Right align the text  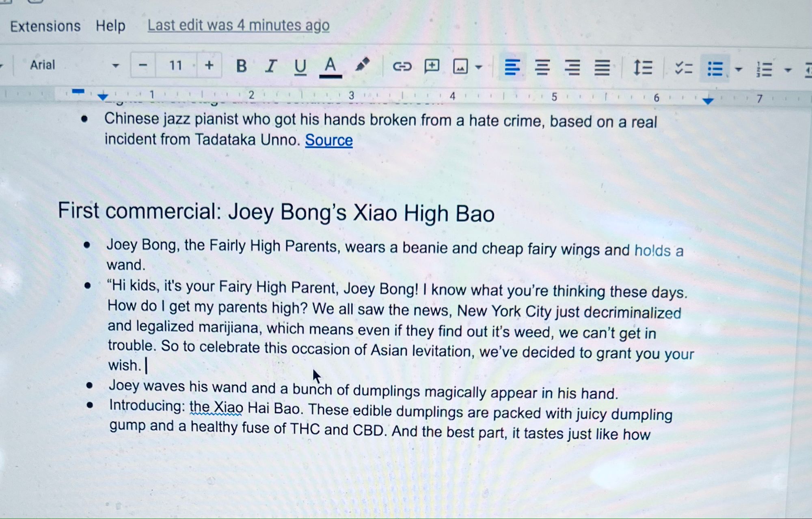pyautogui.click(x=572, y=68)
